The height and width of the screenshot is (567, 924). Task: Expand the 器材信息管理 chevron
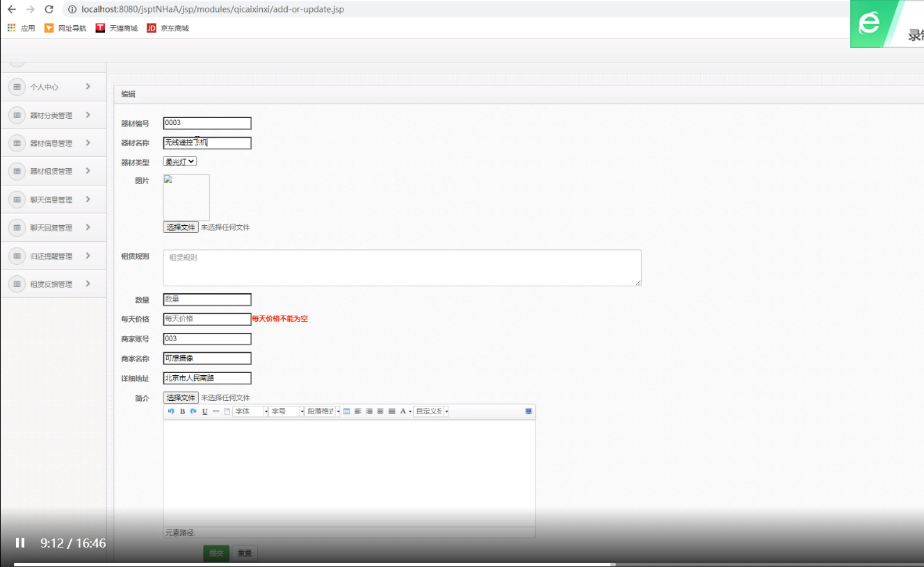point(88,142)
